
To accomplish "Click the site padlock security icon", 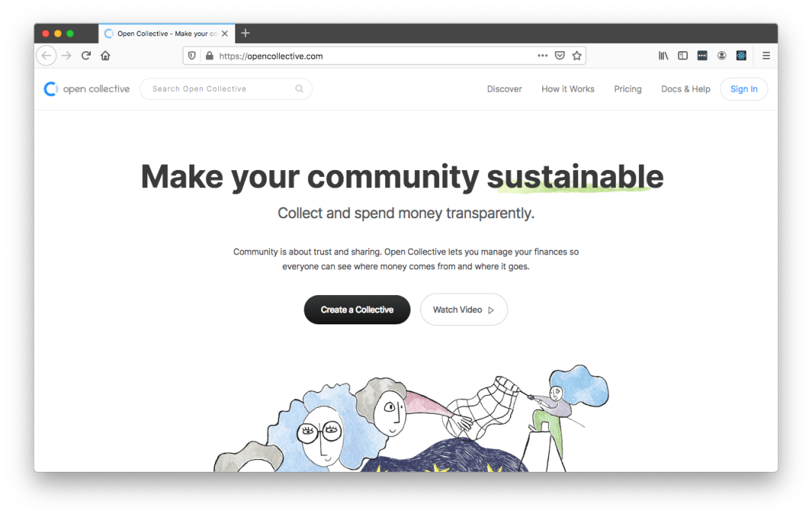I will coord(209,56).
